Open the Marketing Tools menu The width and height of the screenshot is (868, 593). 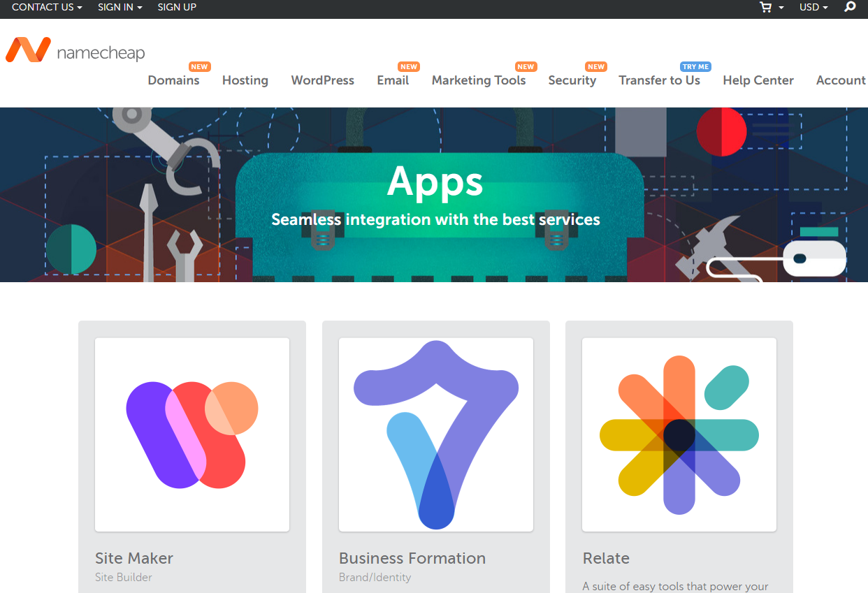click(479, 80)
